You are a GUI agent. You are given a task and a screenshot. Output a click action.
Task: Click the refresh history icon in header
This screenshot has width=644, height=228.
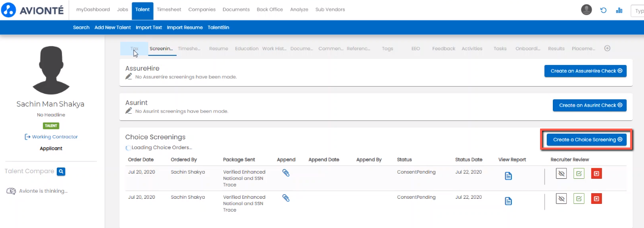click(x=604, y=10)
